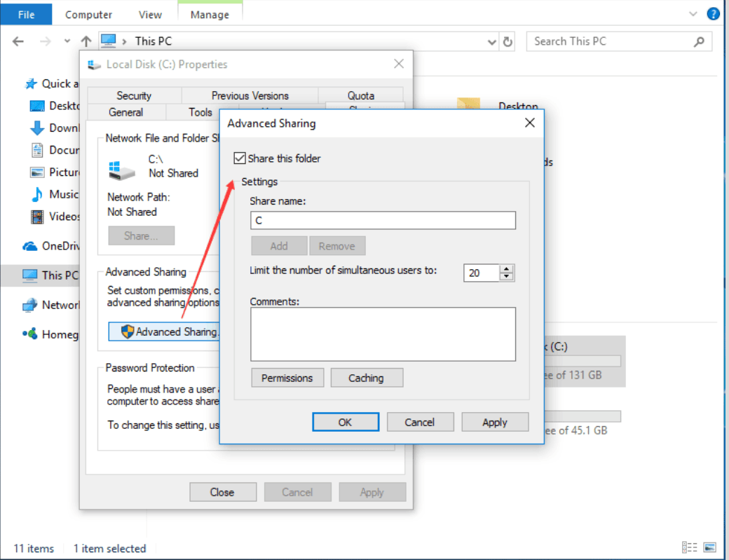Switch to the Previous Versions tab
Image resolution: width=729 pixels, height=560 pixels.
(x=250, y=95)
